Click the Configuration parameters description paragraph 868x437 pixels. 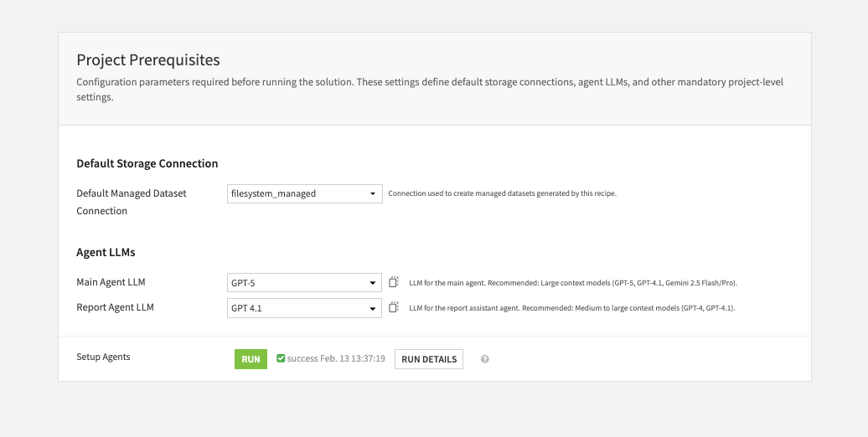[x=430, y=89]
